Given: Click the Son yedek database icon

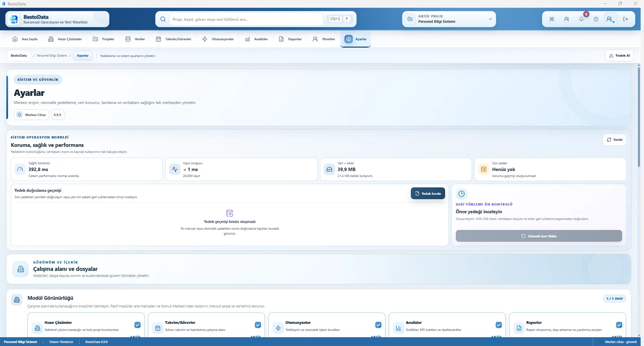Looking at the screenshot, I should (484, 169).
